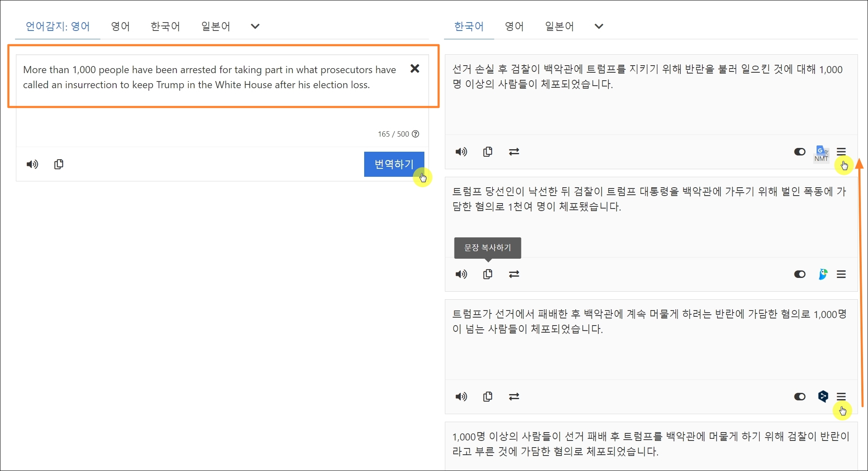Toggle the switch in the third translation result

(x=799, y=397)
